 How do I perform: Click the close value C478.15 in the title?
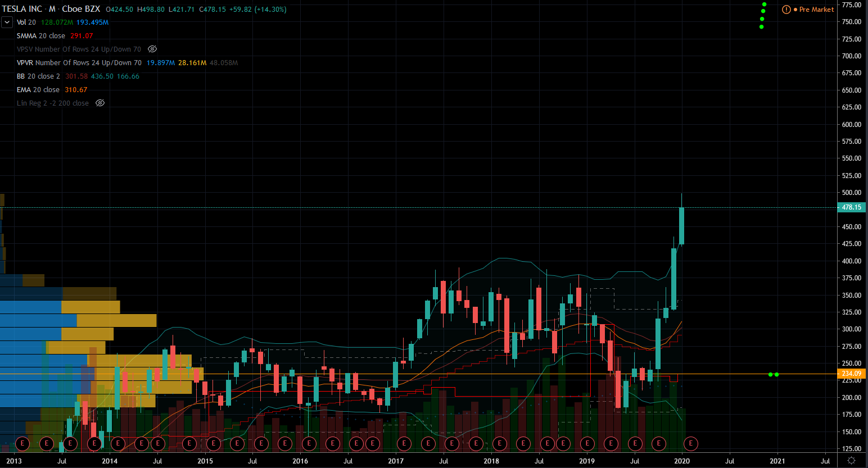pos(213,10)
